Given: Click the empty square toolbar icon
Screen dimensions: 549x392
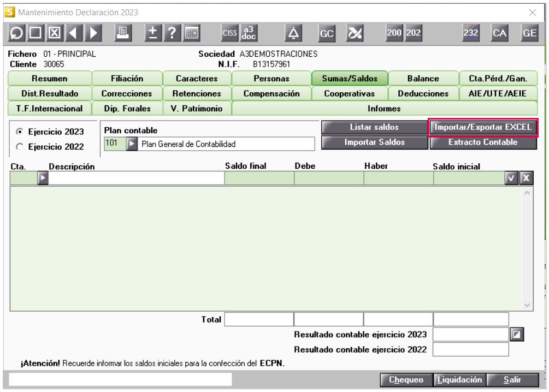Looking at the screenshot, I should (35, 33).
